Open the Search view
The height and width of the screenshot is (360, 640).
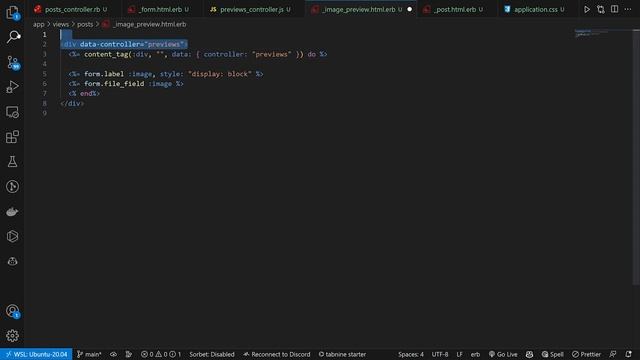coord(12,37)
